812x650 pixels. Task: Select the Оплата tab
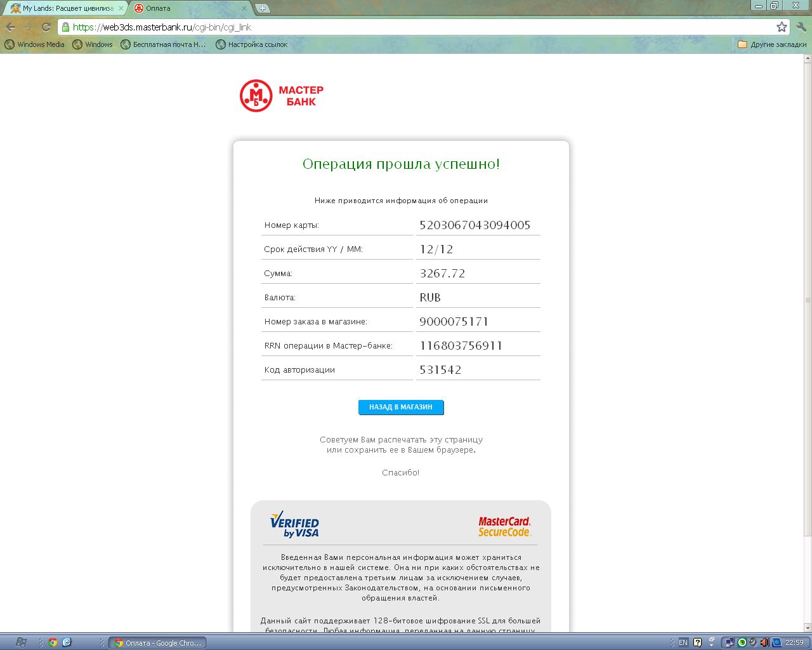click(184, 8)
